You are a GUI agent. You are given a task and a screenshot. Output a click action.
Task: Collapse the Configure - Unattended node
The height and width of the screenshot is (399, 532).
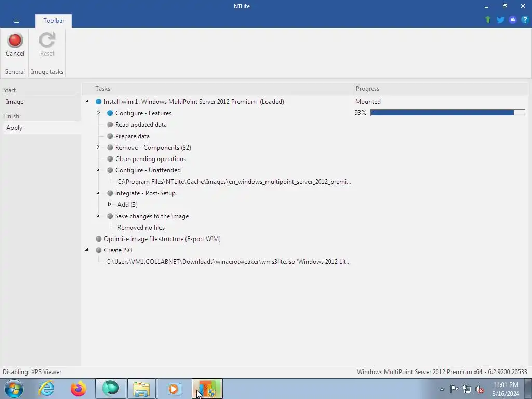(x=98, y=170)
